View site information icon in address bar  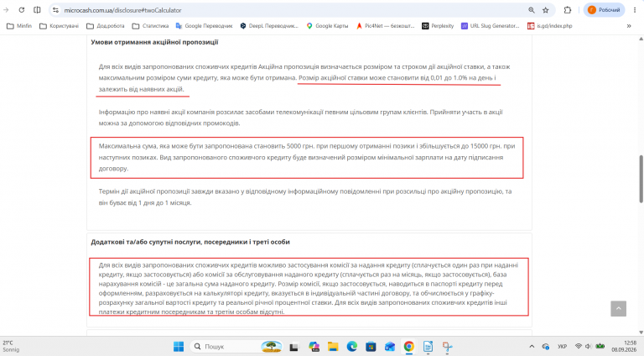[x=56, y=10]
